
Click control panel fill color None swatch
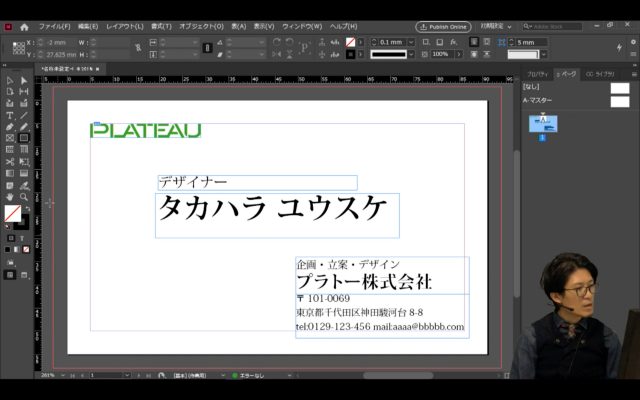[x=350, y=42]
